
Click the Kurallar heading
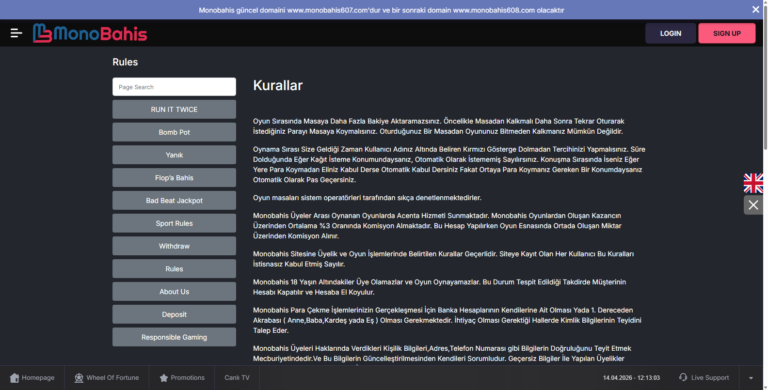(x=278, y=85)
